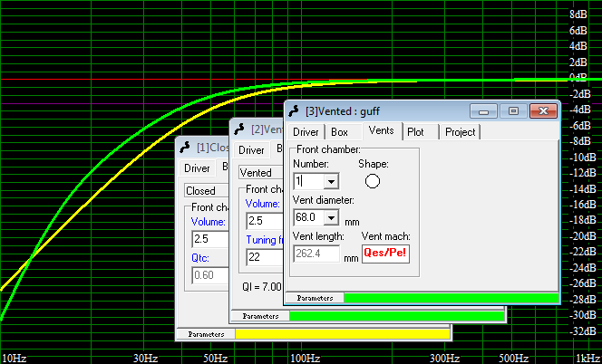Click Parameters label in [2]Vented window
This screenshot has height=364, width=602.
pos(260,316)
